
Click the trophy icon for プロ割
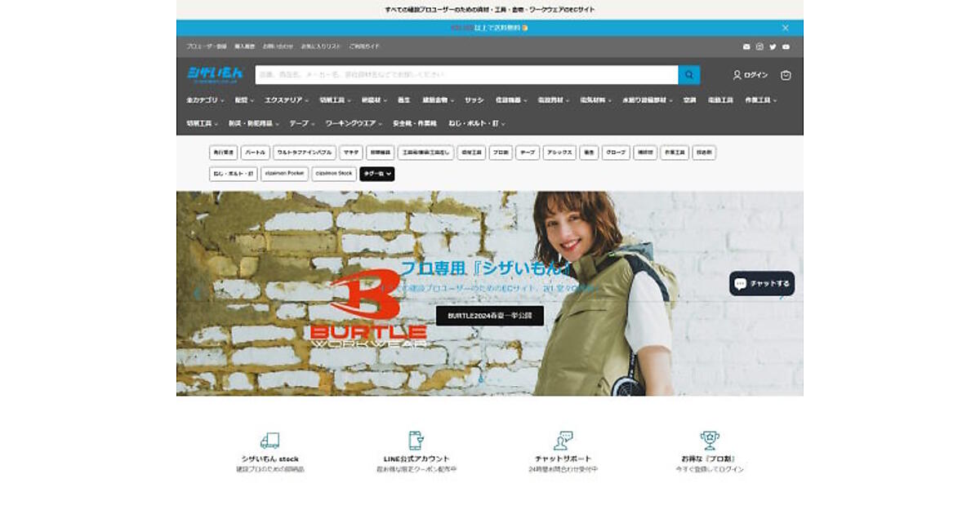pos(710,441)
